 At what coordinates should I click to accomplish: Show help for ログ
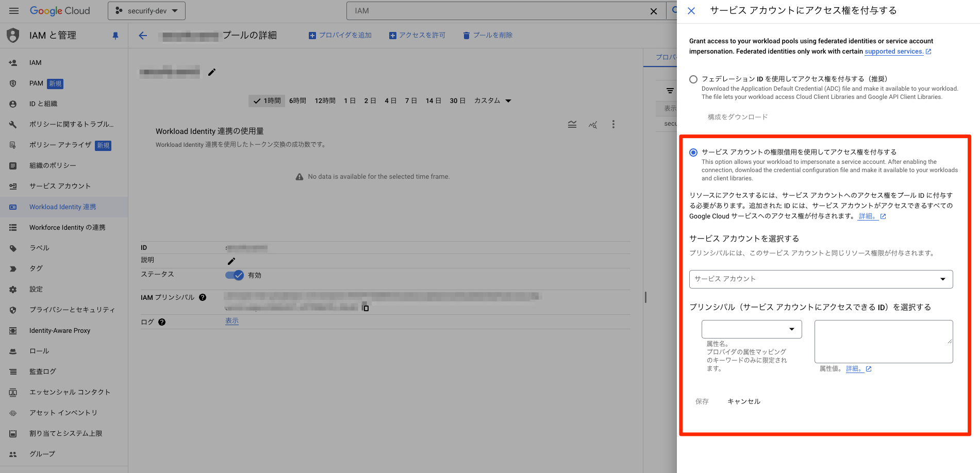[162, 322]
